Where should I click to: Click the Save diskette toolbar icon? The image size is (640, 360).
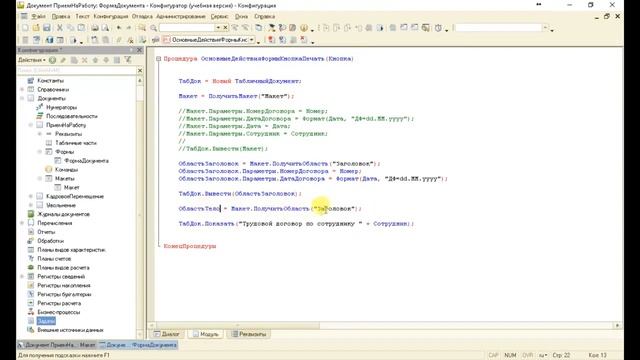point(47,28)
